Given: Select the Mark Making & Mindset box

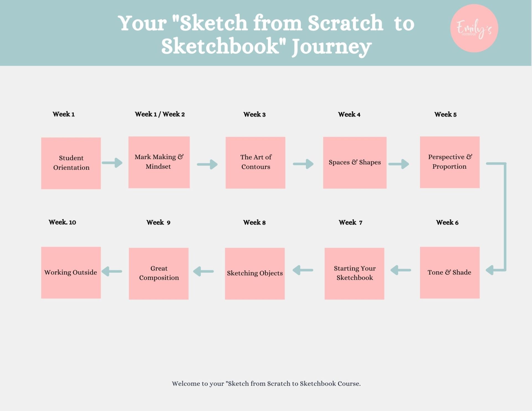Looking at the screenshot, I should pyautogui.click(x=159, y=162).
